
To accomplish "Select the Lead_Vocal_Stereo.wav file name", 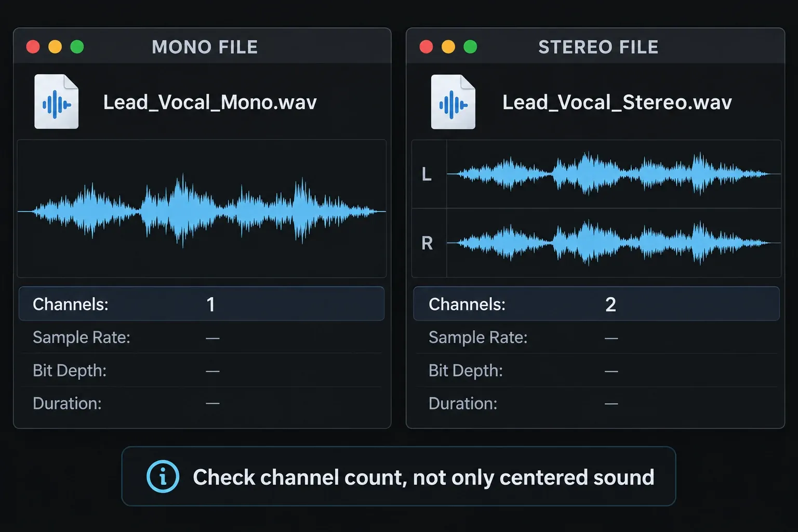I will tap(617, 102).
